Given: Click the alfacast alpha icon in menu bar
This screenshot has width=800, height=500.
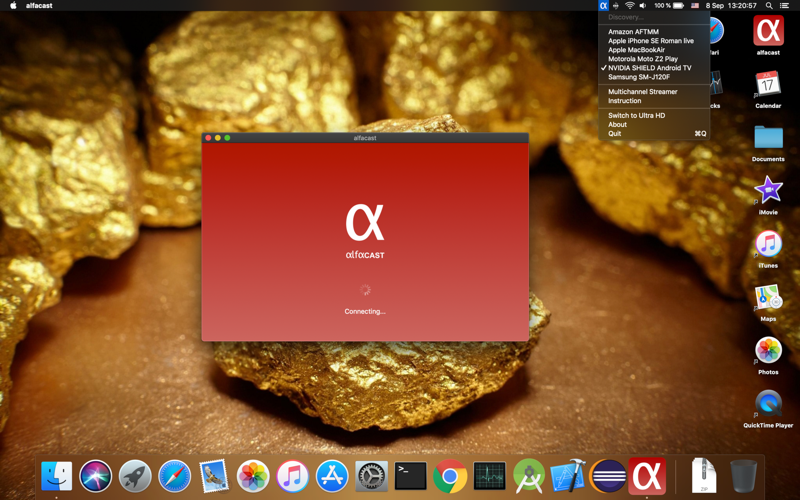Looking at the screenshot, I should (x=604, y=6).
